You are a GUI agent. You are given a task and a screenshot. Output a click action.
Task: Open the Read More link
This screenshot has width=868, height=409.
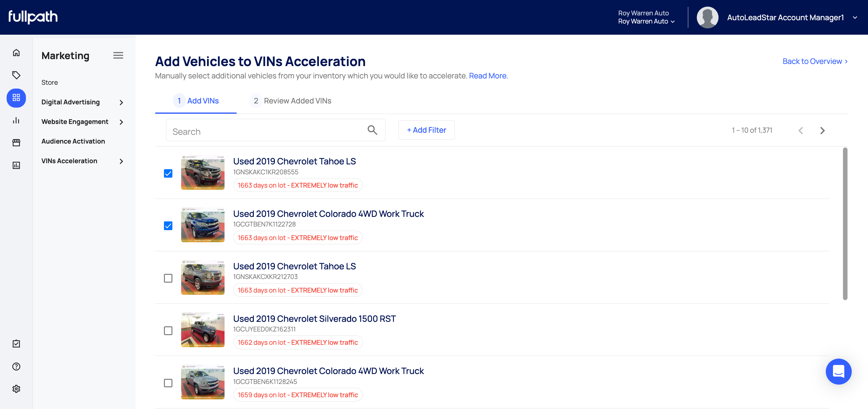tap(488, 76)
